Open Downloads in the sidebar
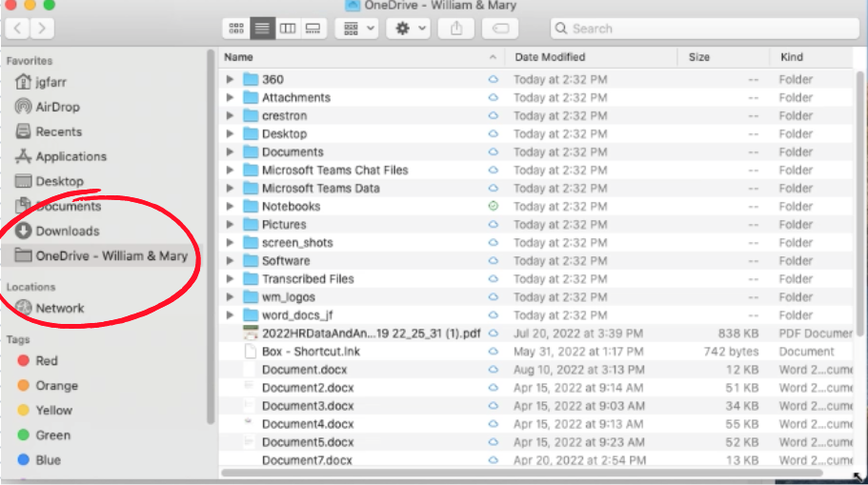The image size is (868, 485). 68,231
